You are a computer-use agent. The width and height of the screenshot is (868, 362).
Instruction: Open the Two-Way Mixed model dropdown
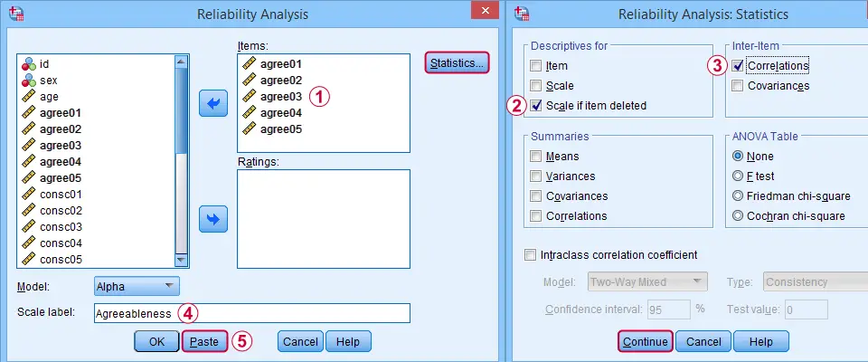pos(646,281)
